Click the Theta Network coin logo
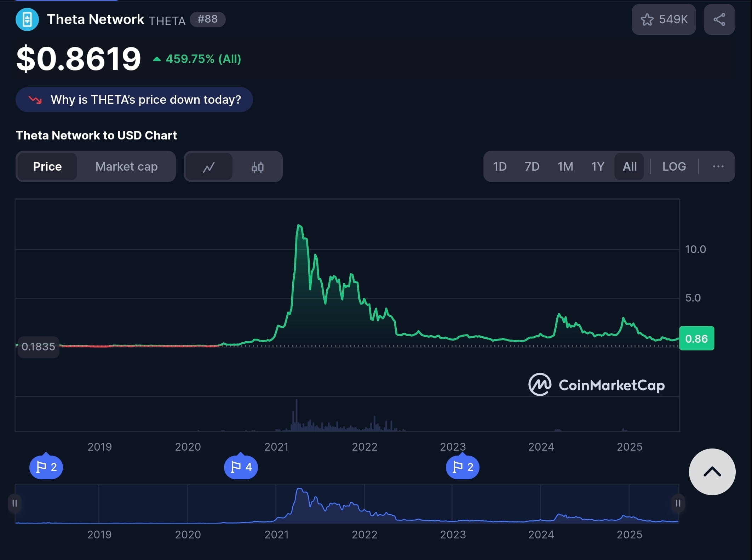 click(x=27, y=19)
